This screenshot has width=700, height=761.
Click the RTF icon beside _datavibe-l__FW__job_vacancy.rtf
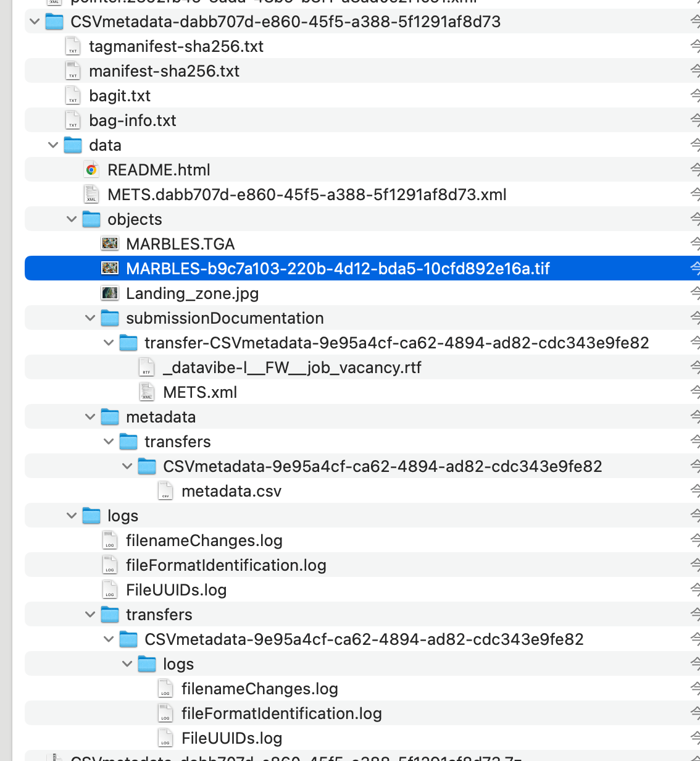click(x=147, y=367)
